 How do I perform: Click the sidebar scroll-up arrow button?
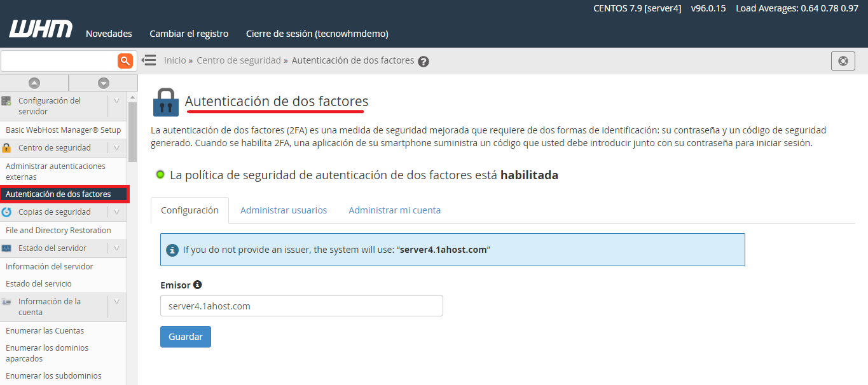pos(34,83)
